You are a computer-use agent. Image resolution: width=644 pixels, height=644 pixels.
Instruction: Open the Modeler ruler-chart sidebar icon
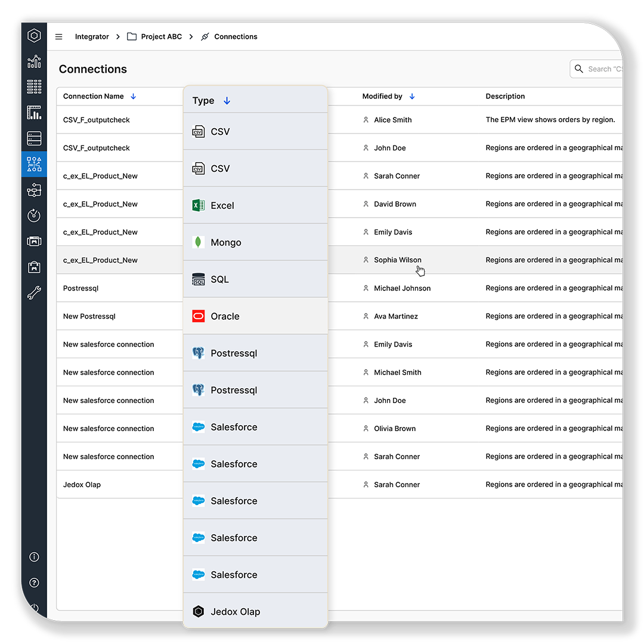pyautogui.click(x=34, y=112)
